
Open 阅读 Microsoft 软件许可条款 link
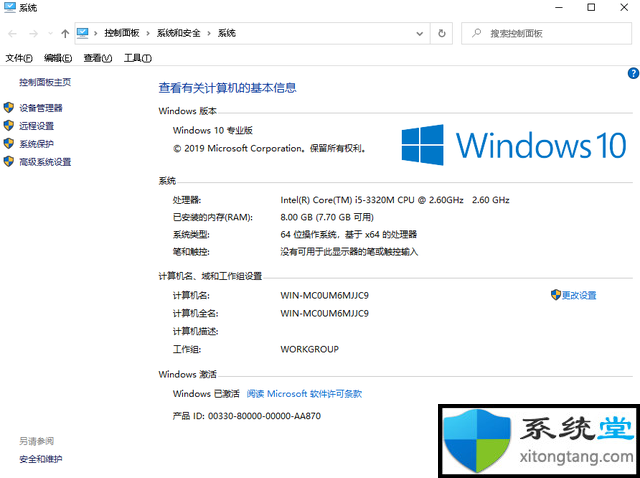point(304,394)
